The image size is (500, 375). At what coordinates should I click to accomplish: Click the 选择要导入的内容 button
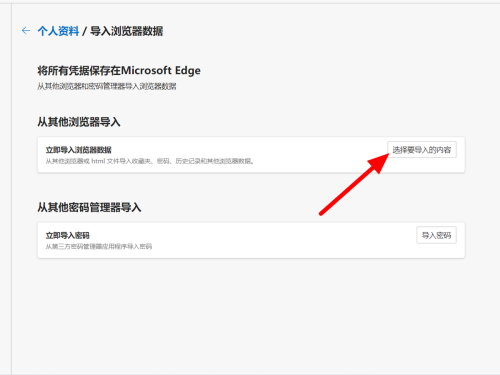click(x=422, y=150)
